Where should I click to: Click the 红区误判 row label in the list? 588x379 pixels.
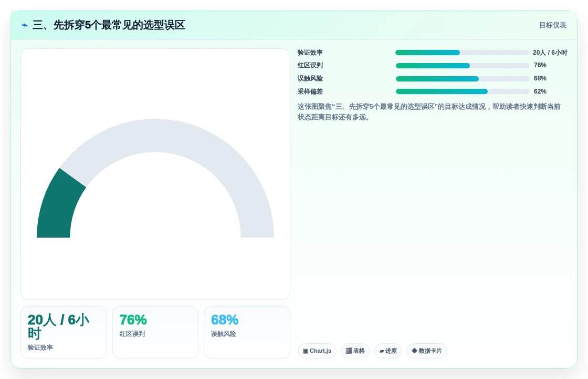pyautogui.click(x=310, y=65)
